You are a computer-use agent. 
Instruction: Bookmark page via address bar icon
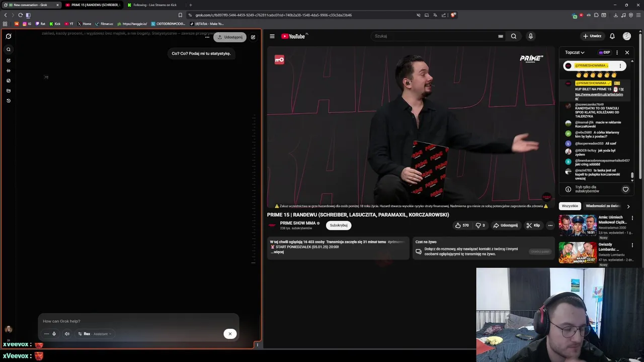180,15
